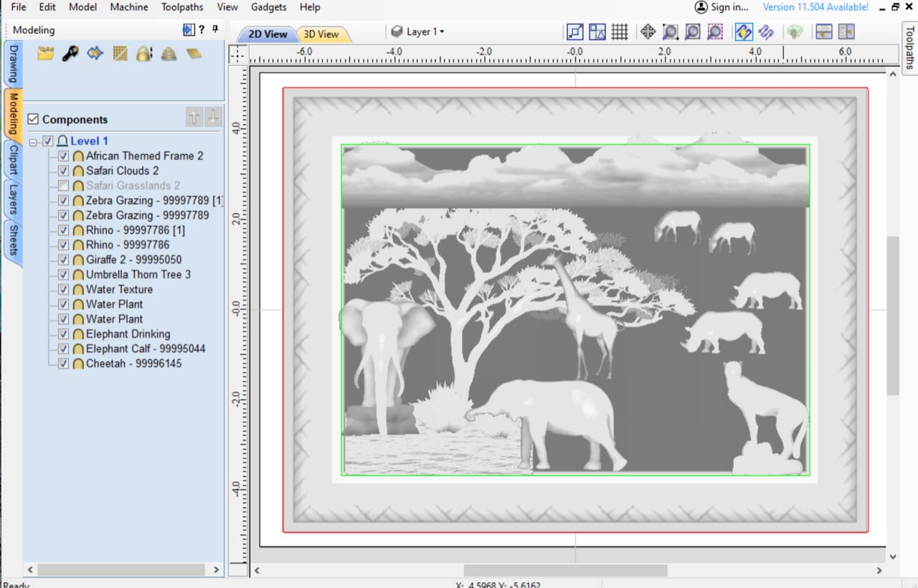Image resolution: width=918 pixels, height=588 pixels.
Task: Toggle the Water Texture checkbox
Action: (63, 290)
